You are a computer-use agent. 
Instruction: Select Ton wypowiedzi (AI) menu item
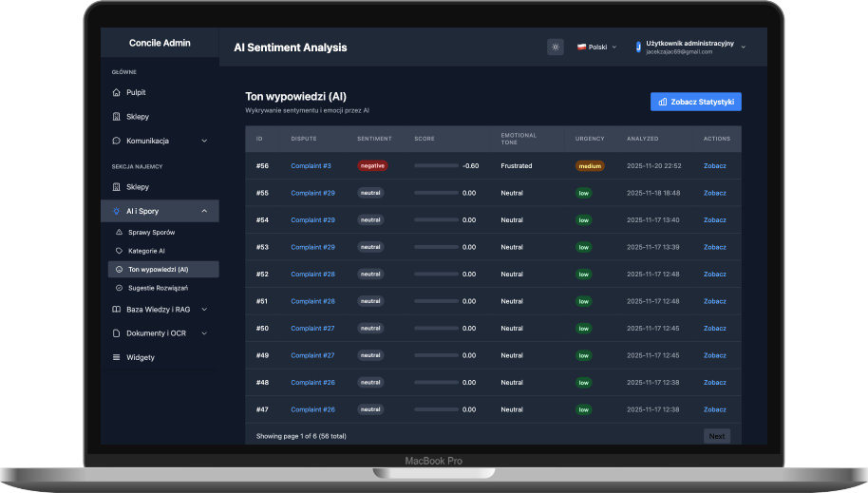tap(158, 269)
